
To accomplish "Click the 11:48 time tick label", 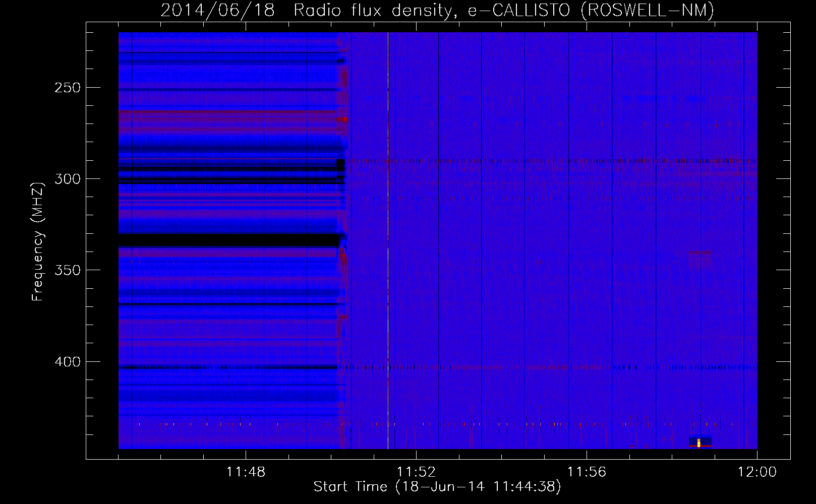I will 246,472.
